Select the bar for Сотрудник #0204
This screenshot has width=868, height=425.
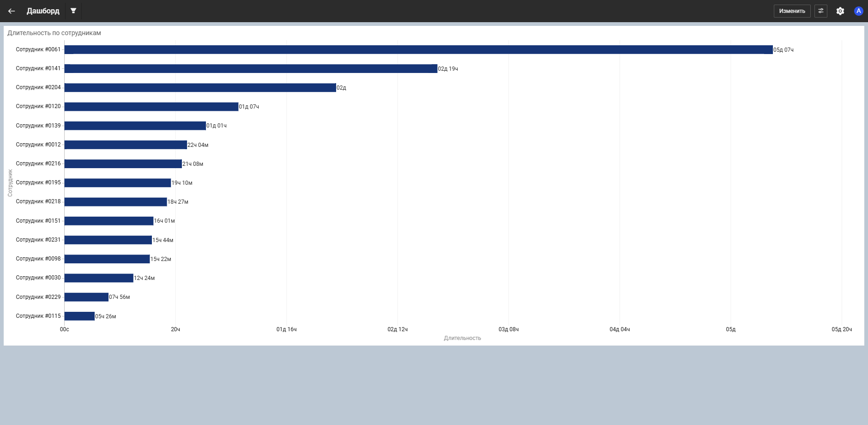(200, 88)
